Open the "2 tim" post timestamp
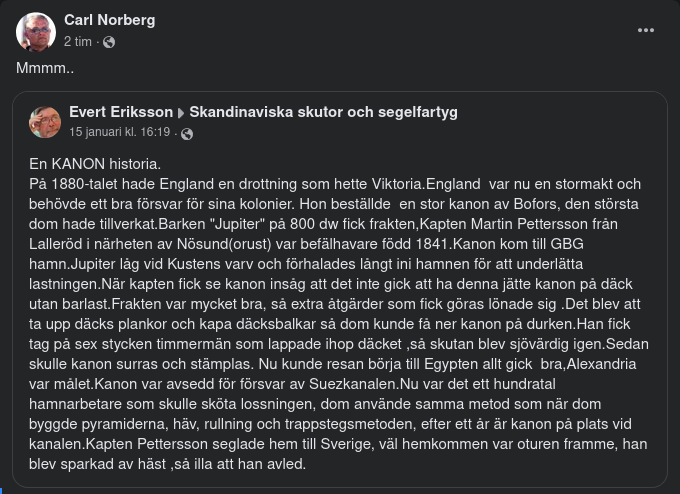 coord(78,42)
